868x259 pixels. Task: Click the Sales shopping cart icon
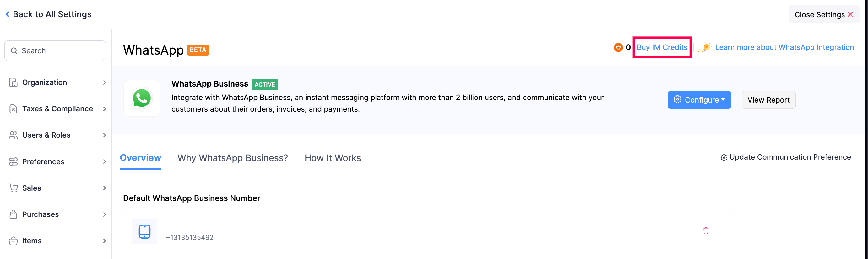click(13, 188)
